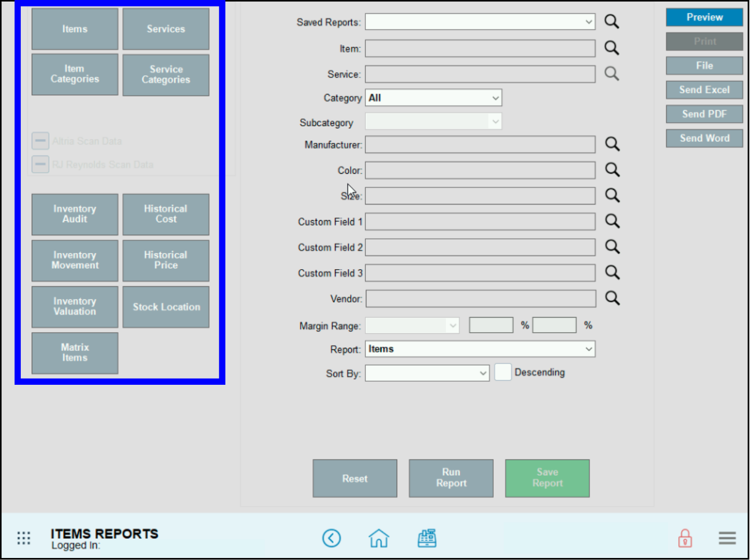Go back using the circular arrow icon
The height and width of the screenshot is (560, 750).
(x=332, y=538)
